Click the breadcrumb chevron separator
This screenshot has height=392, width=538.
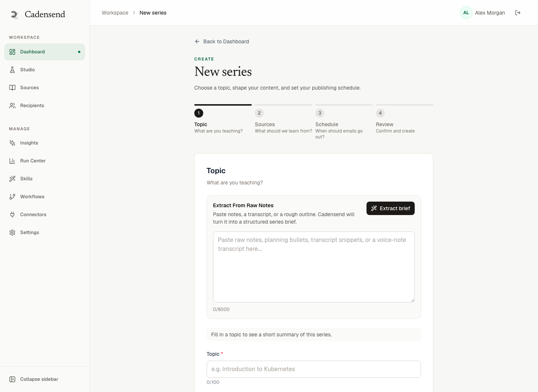pyautogui.click(x=134, y=13)
